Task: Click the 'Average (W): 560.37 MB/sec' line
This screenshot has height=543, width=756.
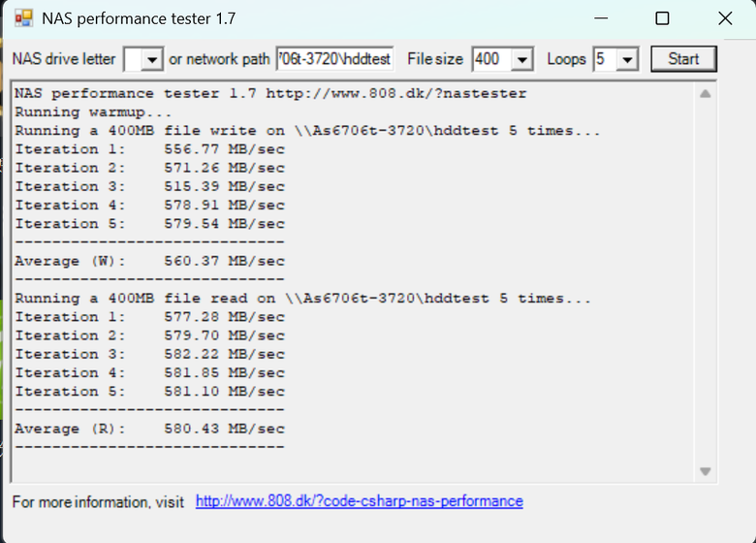Action: tap(149, 262)
